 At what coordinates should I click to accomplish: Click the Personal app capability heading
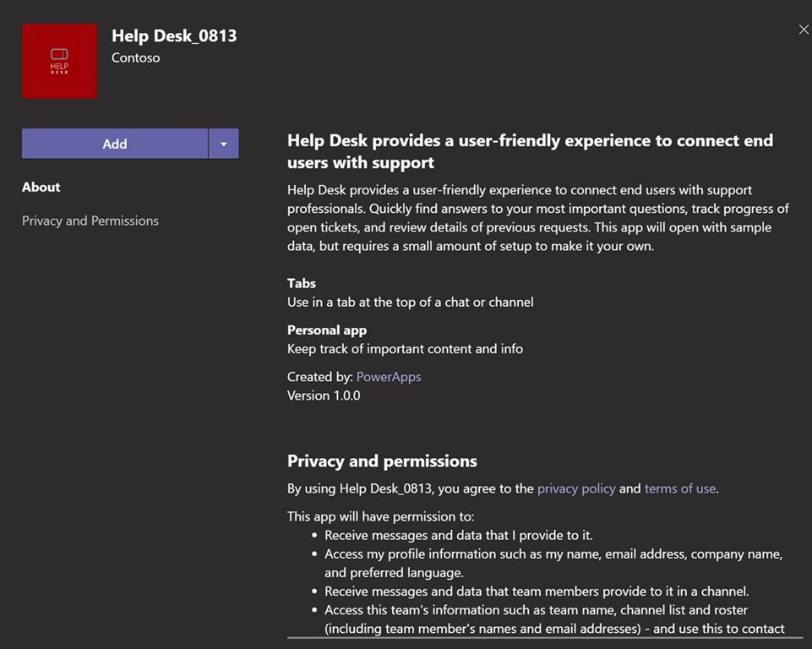pyautogui.click(x=327, y=330)
